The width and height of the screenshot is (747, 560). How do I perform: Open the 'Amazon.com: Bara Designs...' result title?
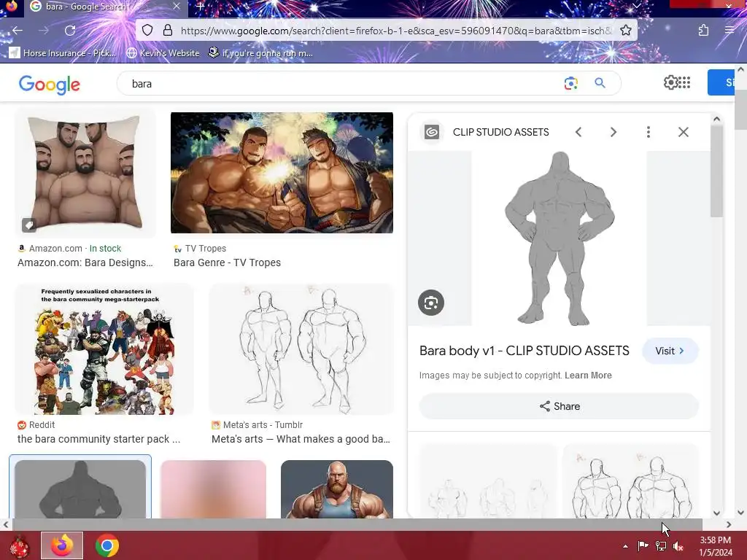[85, 262]
